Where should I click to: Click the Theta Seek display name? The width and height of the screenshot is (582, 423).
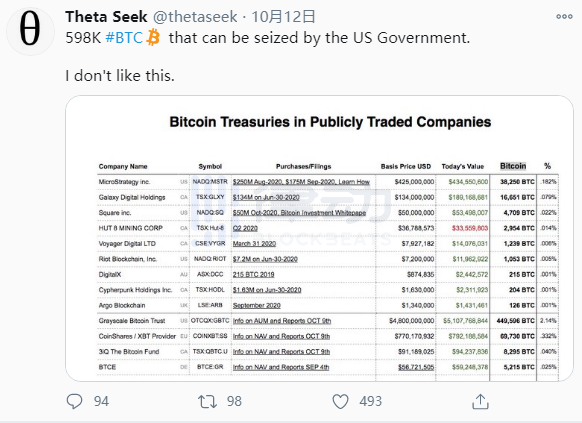click(106, 17)
